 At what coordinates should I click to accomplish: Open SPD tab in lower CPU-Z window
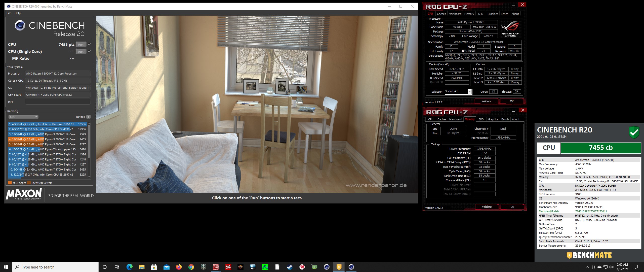coord(481,119)
